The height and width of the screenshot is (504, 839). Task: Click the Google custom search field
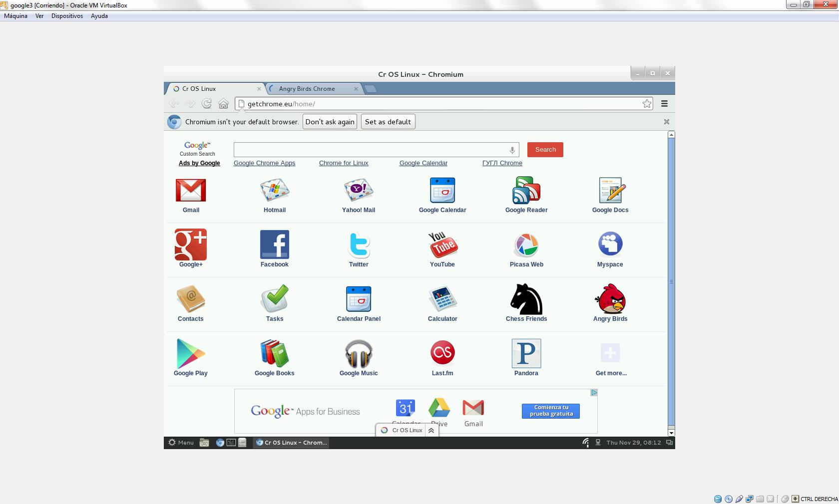pyautogui.click(x=371, y=150)
